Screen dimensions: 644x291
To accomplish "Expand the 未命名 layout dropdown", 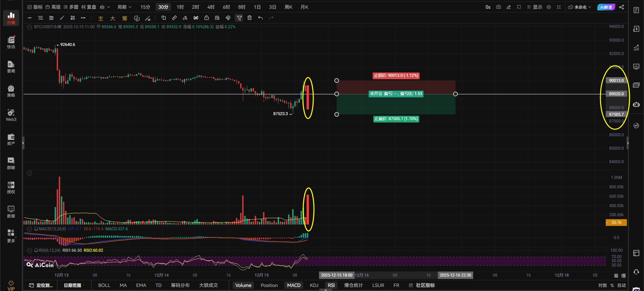I will click(580, 7).
